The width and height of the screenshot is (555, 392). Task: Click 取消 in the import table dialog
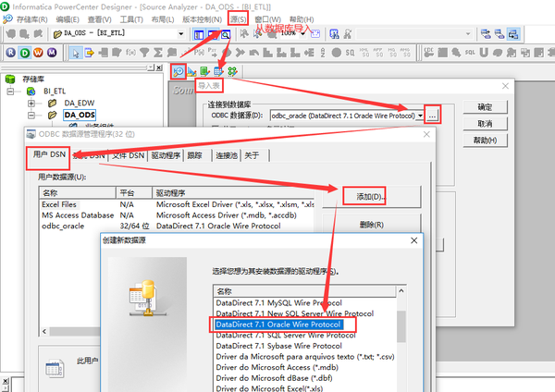click(x=485, y=124)
